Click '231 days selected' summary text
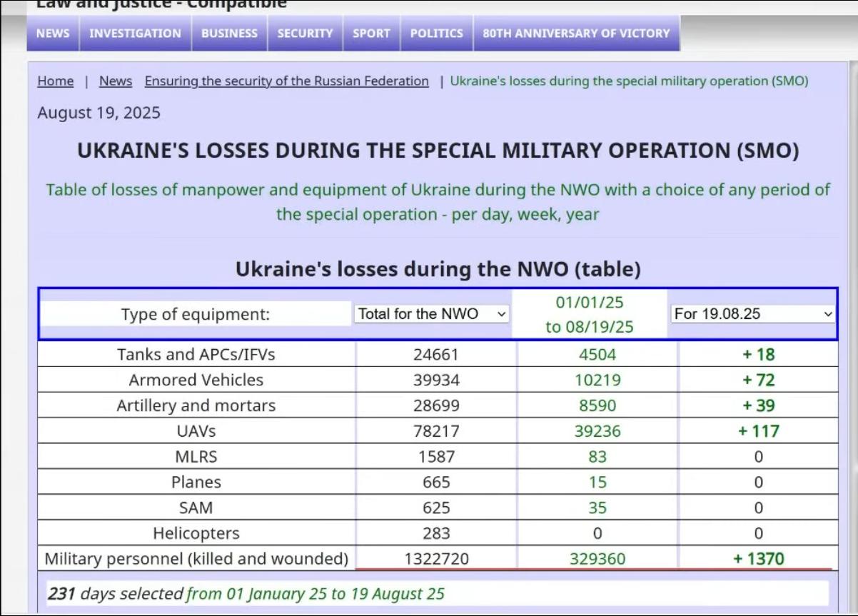This screenshot has width=858, height=616. click(115, 593)
